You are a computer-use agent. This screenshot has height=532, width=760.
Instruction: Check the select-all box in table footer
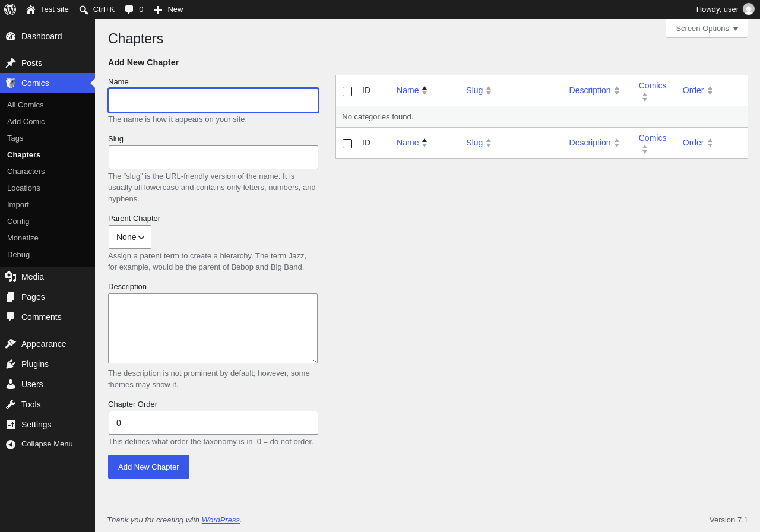click(347, 144)
